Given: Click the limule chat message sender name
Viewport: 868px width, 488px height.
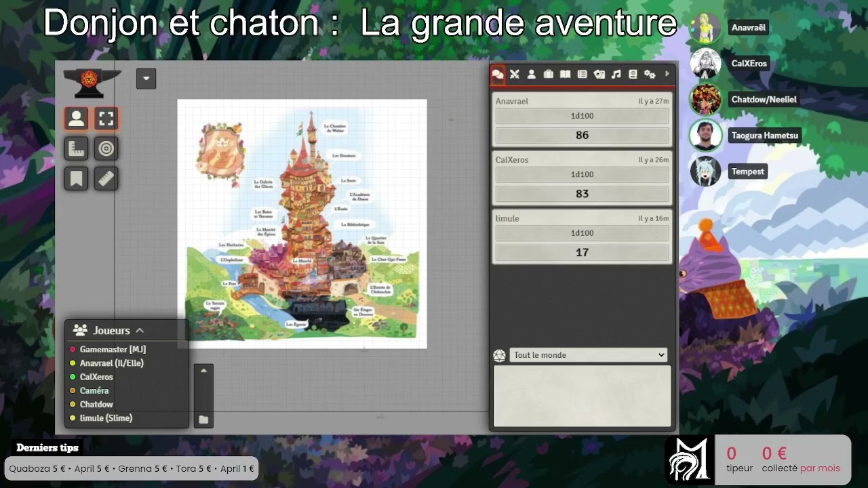Looking at the screenshot, I should click(x=507, y=218).
